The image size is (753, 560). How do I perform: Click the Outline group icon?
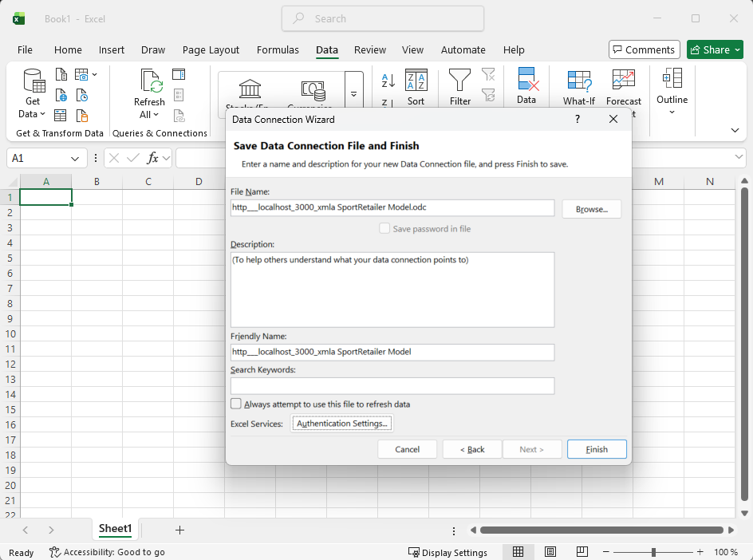point(672,78)
